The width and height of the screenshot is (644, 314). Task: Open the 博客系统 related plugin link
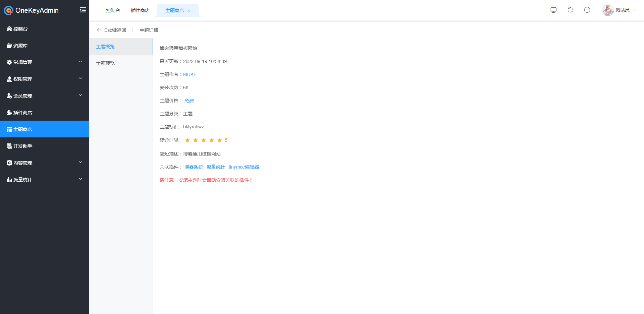point(194,167)
